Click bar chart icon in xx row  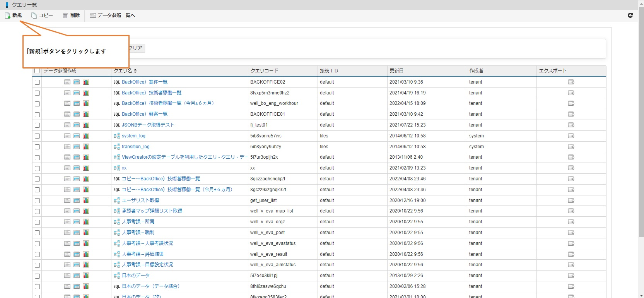tap(86, 168)
